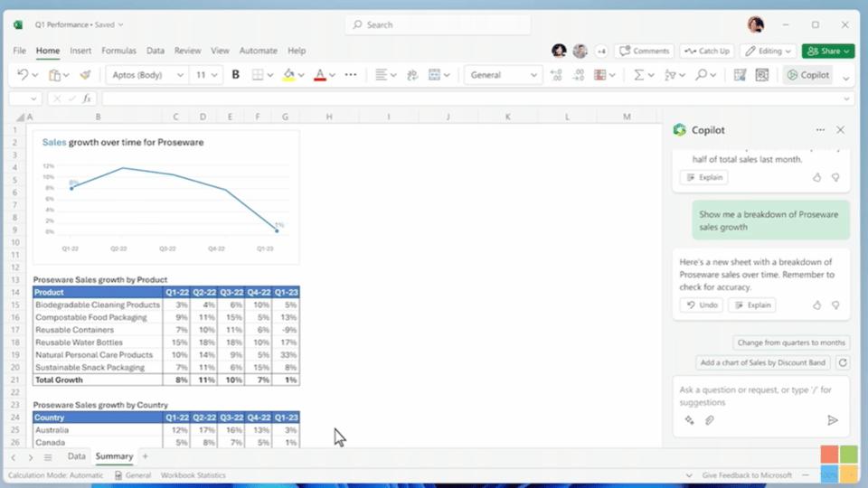
Task: Click the Sort and Filter icon
Action: point(670,75)
